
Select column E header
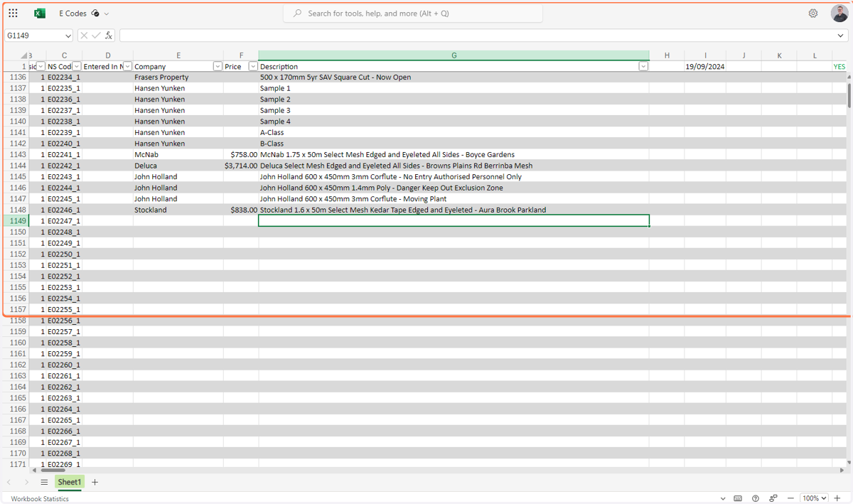click(178, 55)
